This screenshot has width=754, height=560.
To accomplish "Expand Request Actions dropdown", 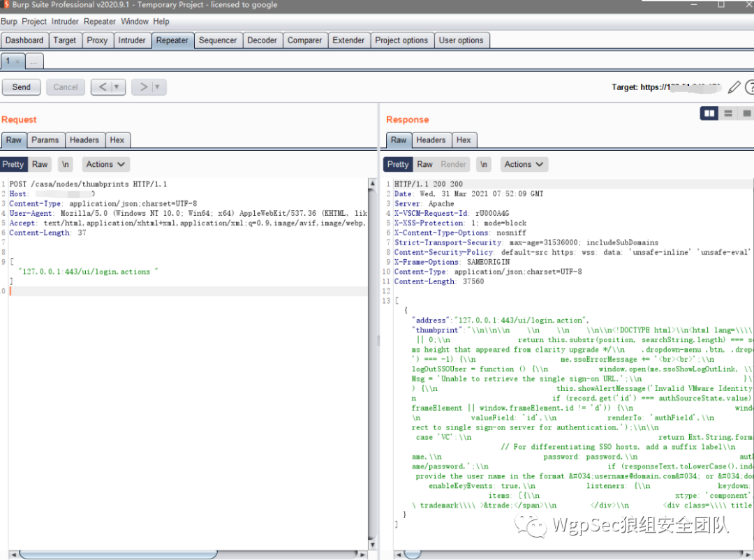I will point(105,165).
